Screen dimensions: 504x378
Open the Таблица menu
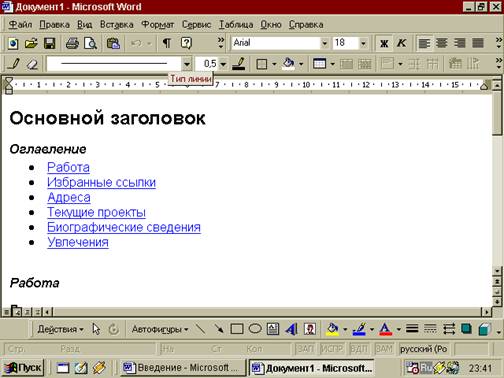coord(236,25)
